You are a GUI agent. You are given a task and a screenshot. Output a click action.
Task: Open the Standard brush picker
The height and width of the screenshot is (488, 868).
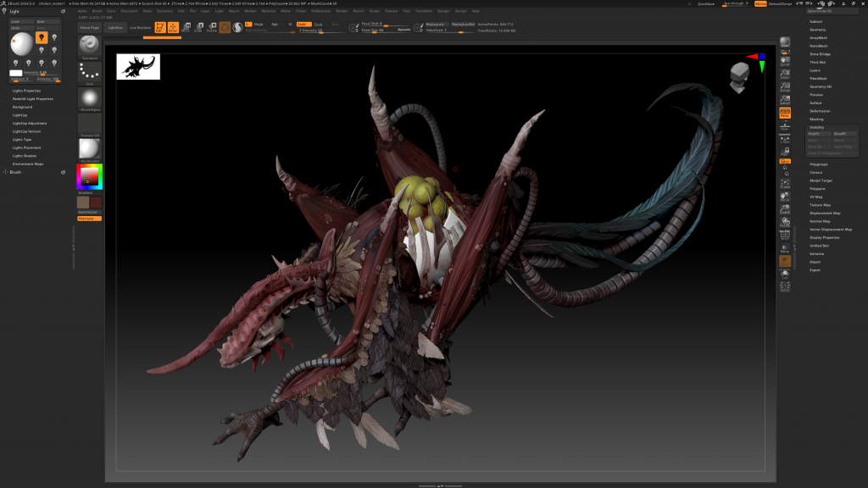point(89,47)
